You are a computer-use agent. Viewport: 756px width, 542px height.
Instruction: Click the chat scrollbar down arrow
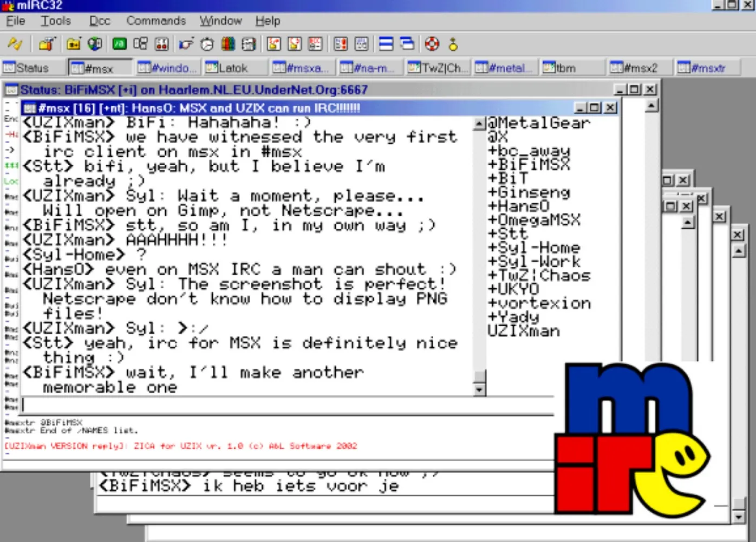(x=479, y=390)
